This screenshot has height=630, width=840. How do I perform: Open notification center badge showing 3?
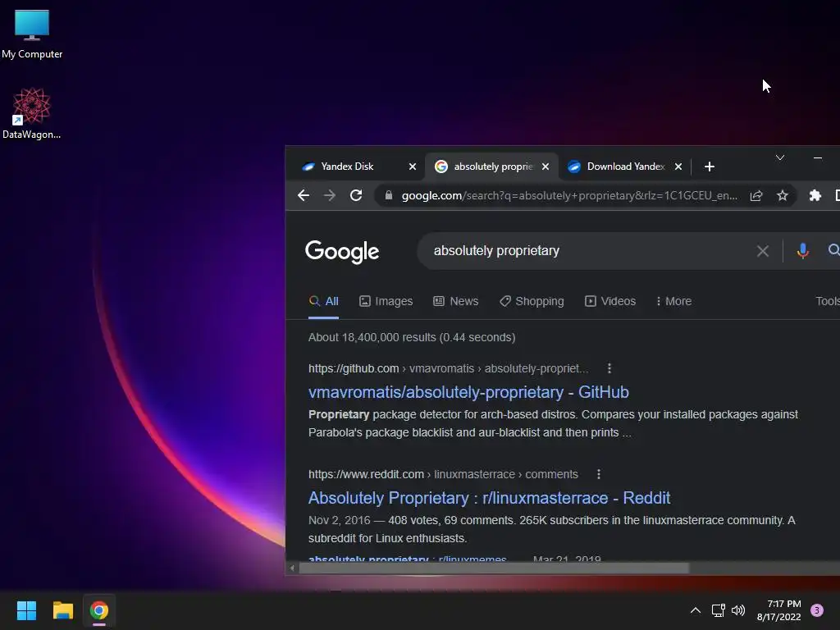pos(816,610)
